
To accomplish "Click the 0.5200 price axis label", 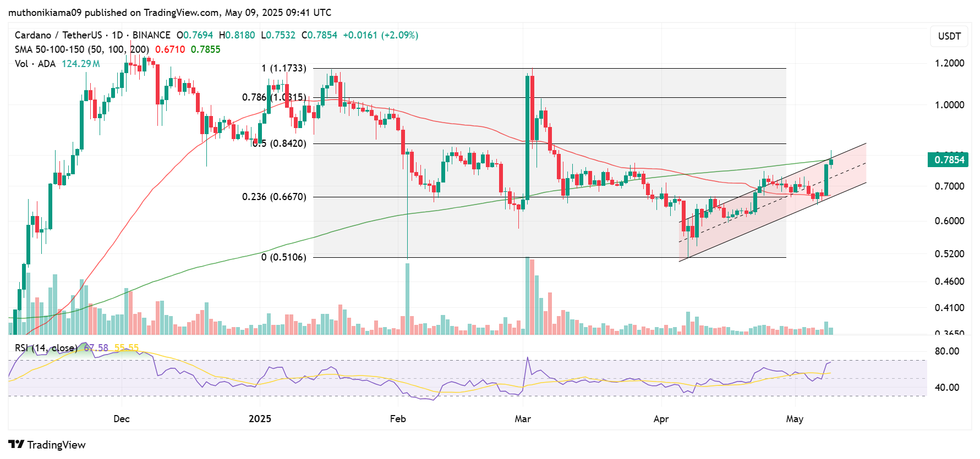I will click(949, 254).
